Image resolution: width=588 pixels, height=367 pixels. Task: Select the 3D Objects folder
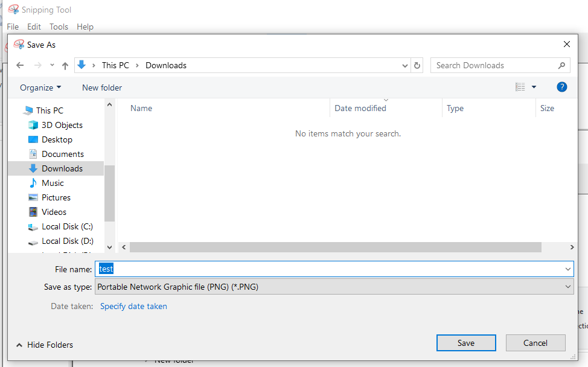coord(62,125)
